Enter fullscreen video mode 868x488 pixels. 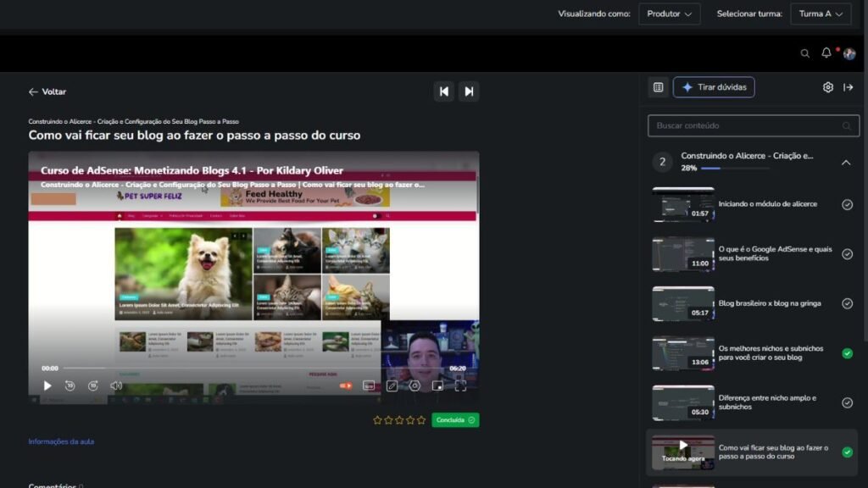pyautogui.click(x=460, y=385)
